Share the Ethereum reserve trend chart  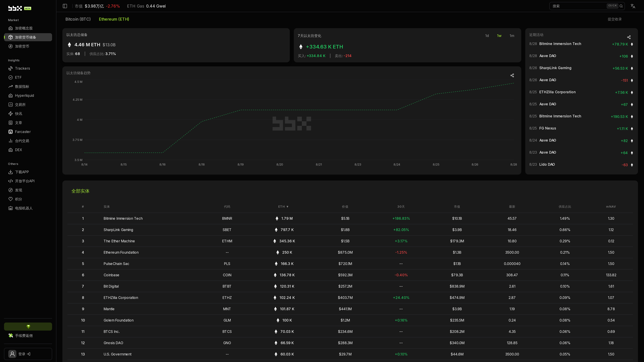[x=512, y=75]
